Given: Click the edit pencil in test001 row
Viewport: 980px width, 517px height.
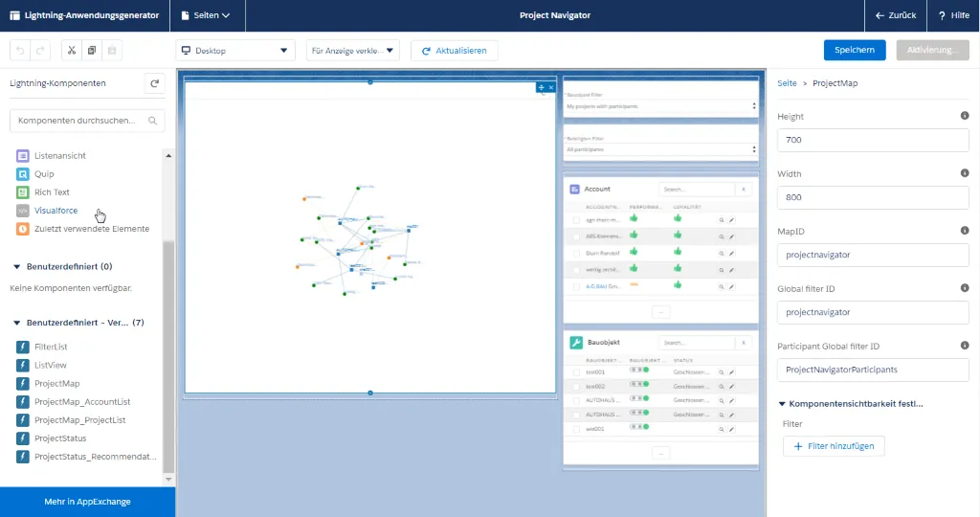Looking at the screenshot, I should pos(732,372).
